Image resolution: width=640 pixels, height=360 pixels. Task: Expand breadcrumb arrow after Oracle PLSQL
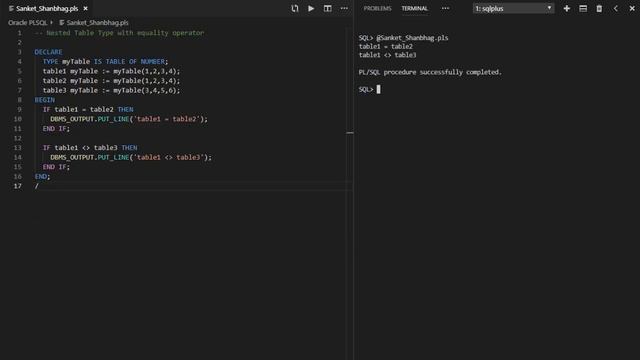[52, 22]
